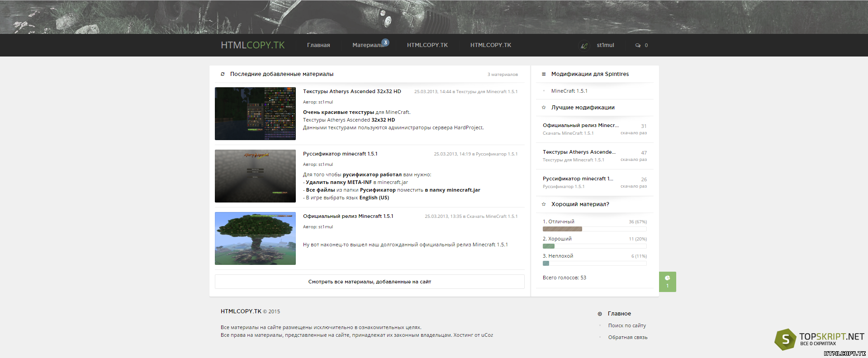Open the Поиск по сайту footer link
Screen dimensions: 868x358
627,325
